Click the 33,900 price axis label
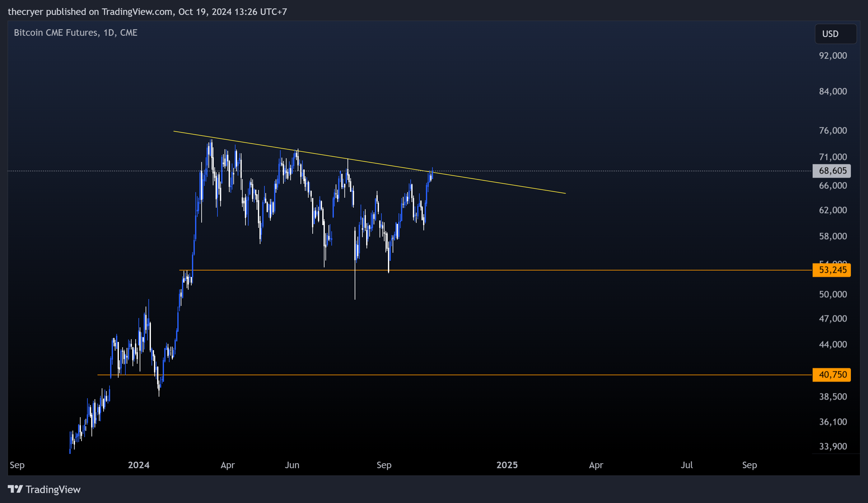This screenshot has height=503, width=868. click(833, 447)
